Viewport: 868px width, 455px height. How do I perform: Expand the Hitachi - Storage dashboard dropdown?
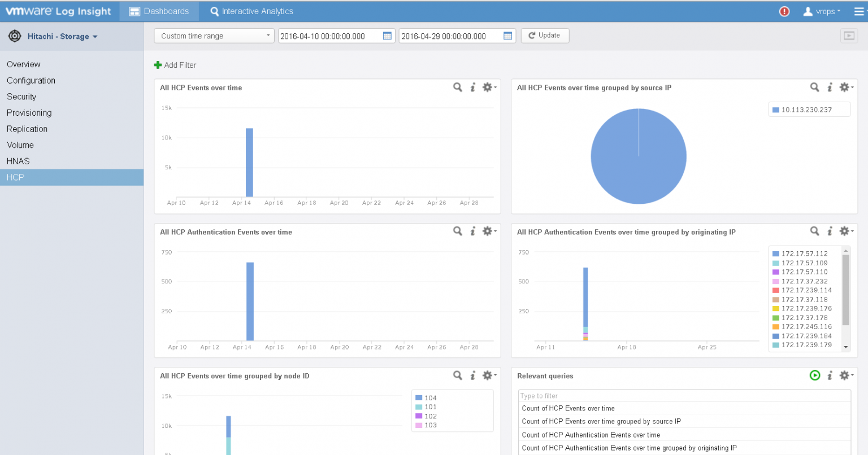[x=62, y=36]
